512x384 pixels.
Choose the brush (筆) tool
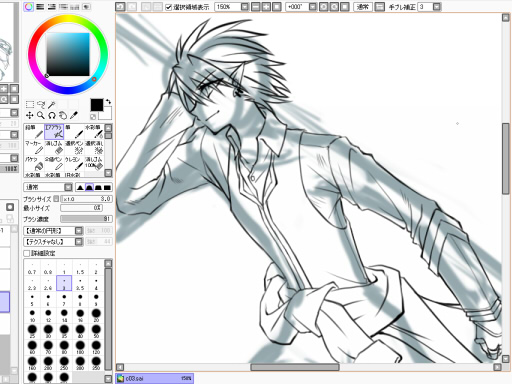[74, 132]
